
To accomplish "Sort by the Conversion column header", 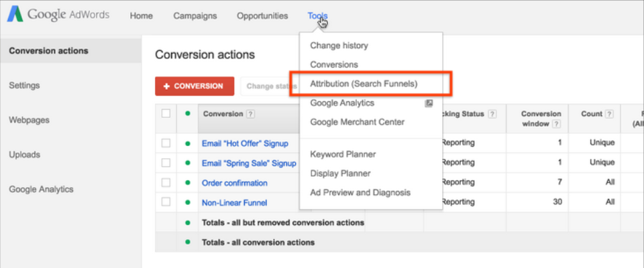I will coord(223,114).
